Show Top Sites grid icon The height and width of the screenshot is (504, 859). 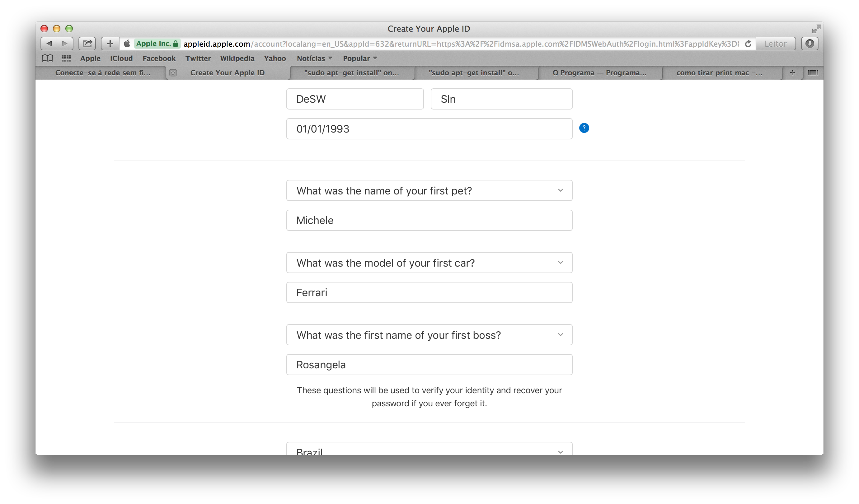point(66,58)
